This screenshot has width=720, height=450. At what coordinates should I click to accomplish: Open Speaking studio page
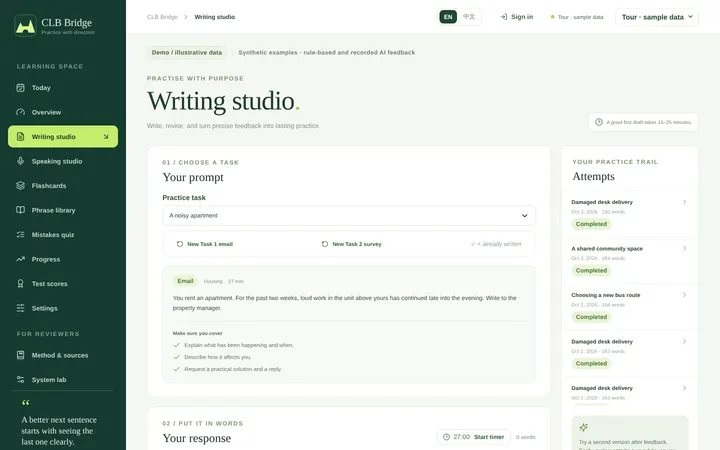tap(63, 161)
